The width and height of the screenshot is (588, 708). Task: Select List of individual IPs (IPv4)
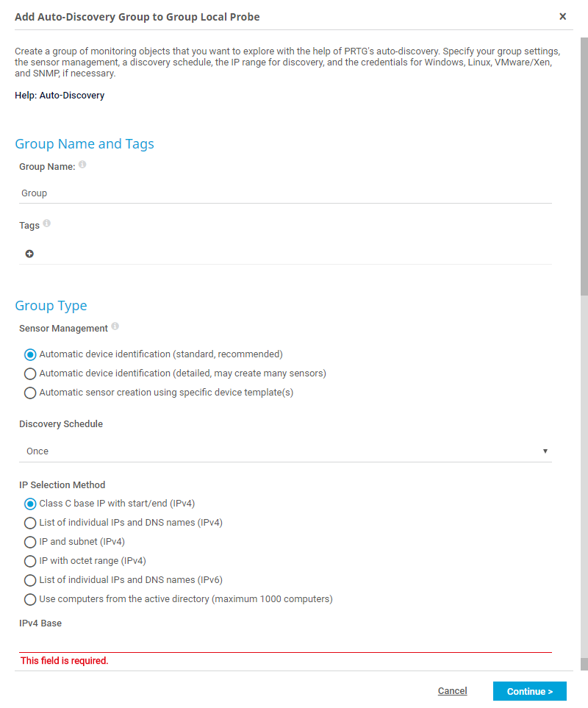(30, 523)
